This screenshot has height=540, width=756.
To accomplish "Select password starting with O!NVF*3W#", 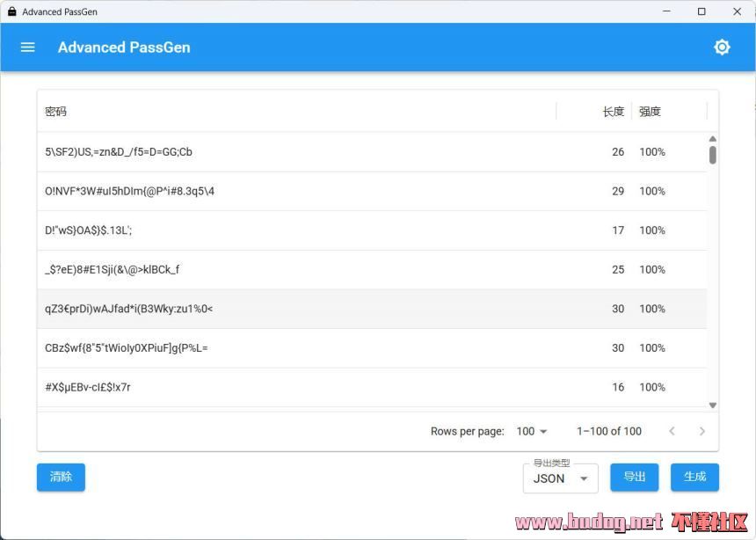I will 130,191.
